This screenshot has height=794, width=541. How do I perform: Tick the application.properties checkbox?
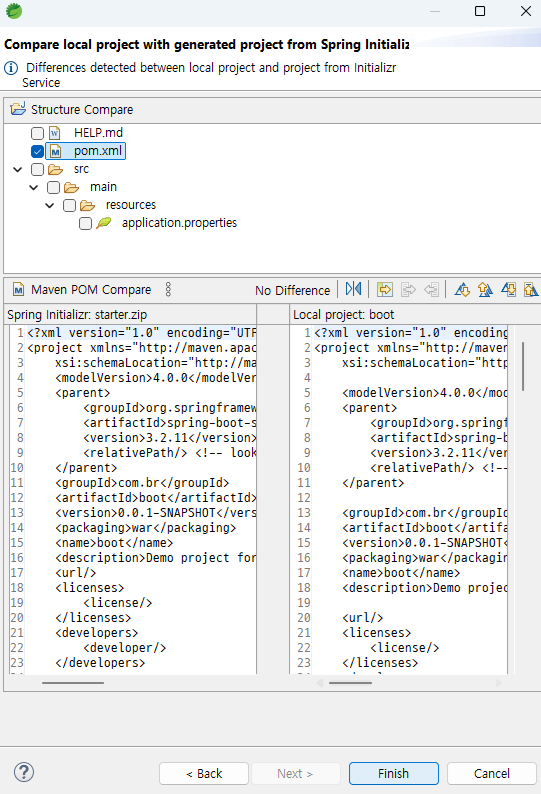pyautogui.click(x=86, y=223)
